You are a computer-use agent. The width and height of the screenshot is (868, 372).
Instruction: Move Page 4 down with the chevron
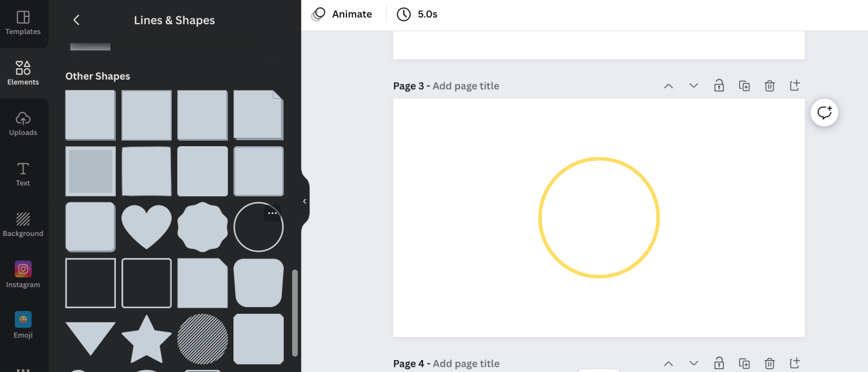(693, 363)
